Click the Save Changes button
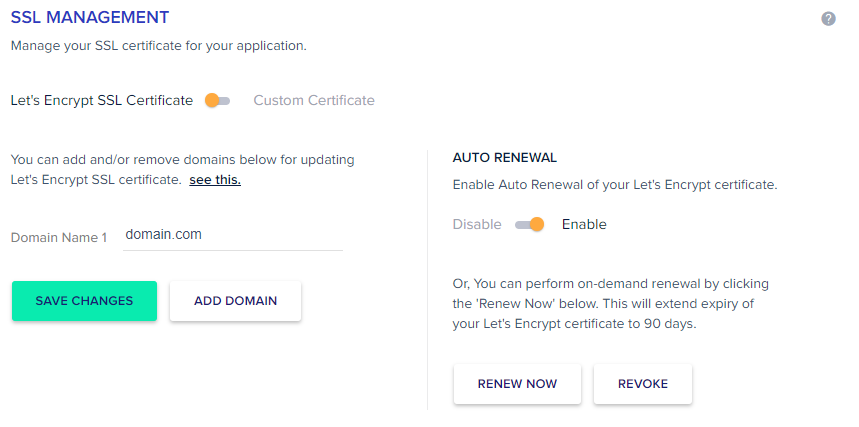859x427 pixels. pos(84,301)
